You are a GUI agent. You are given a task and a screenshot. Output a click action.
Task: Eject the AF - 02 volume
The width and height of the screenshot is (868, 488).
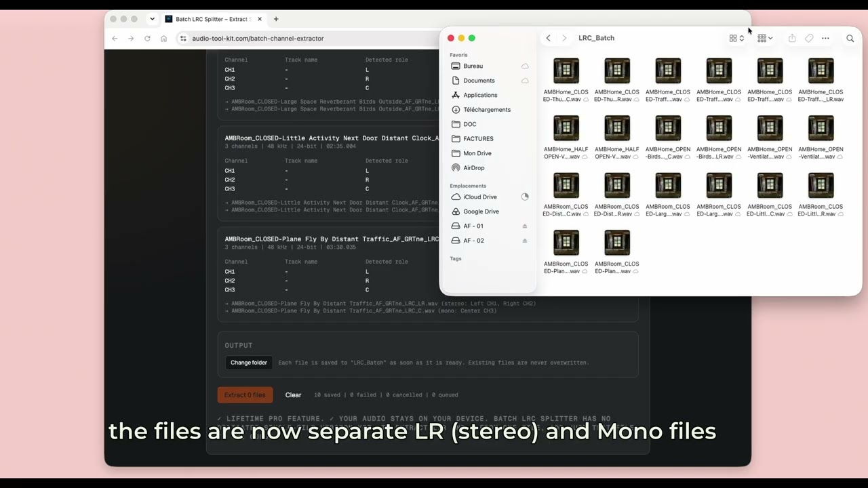(524, 241)
